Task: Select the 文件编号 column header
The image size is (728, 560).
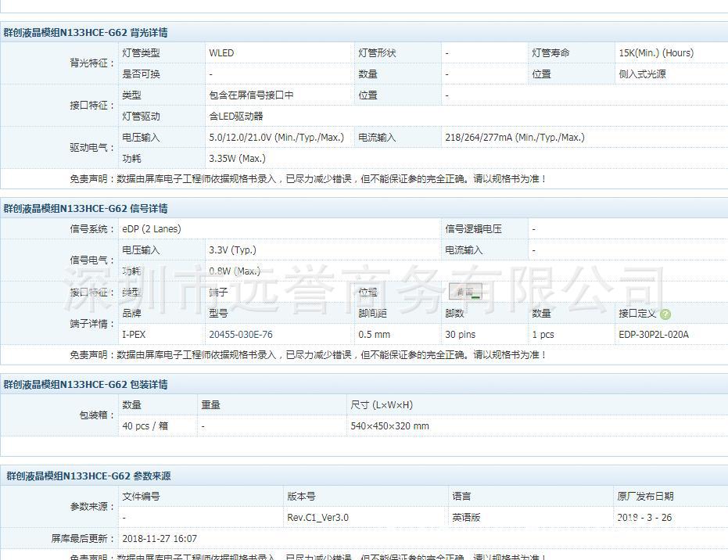Action: tap(141, 497)
